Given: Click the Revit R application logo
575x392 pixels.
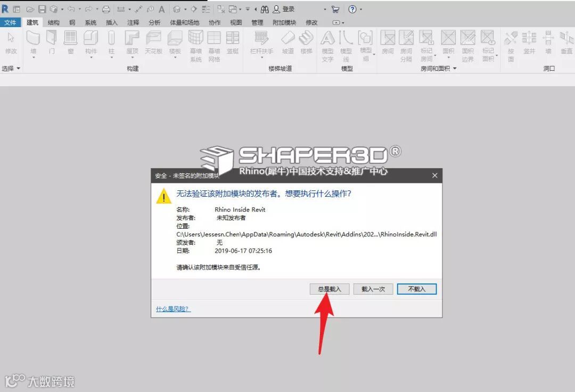Looking at the screenshot, I should point(5,9).
